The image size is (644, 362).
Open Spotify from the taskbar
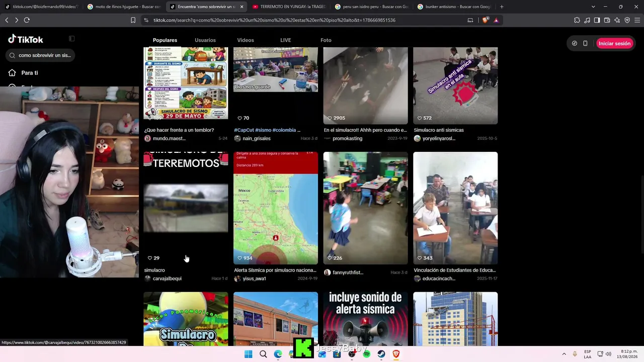366,354
